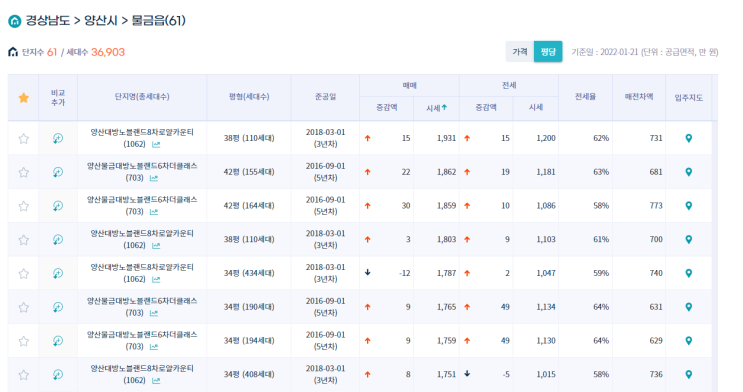The width and height of the screenshot is (743, 392).
Task: Open the map pin for the 155세대 row
Action: click(x=689, y=172)
